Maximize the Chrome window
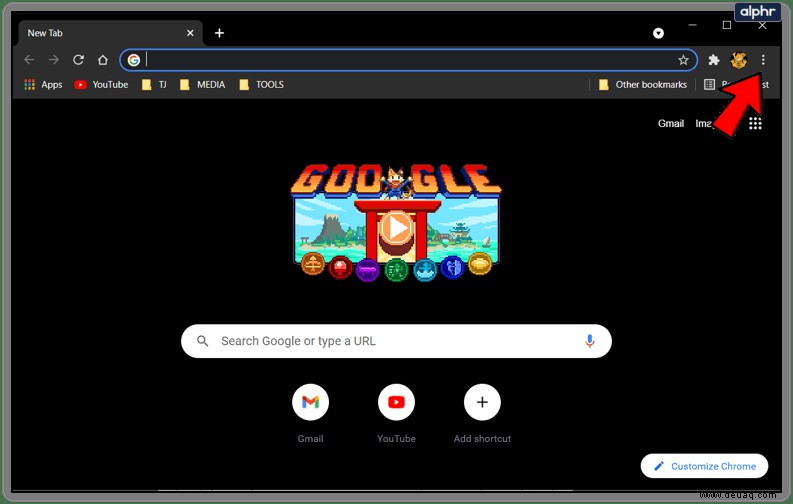The image size is (793, 504). 727,25
